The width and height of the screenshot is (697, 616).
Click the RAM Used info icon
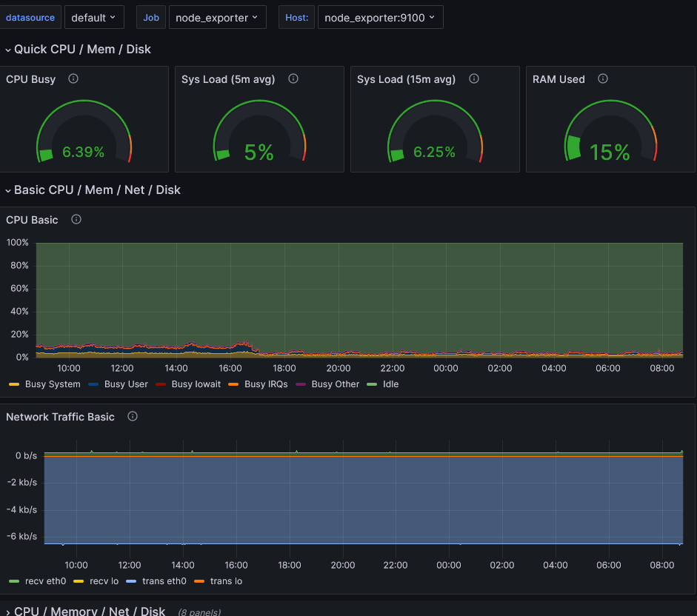(x=603, y=79)
